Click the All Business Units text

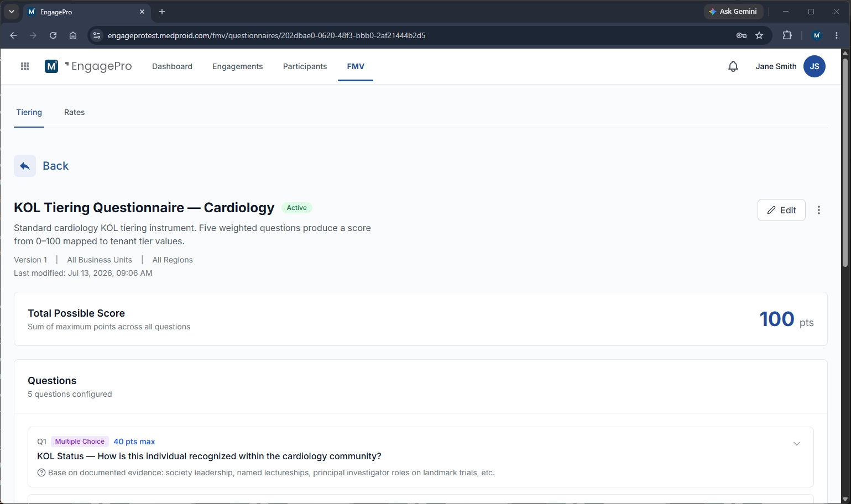[x=100, y=260]
